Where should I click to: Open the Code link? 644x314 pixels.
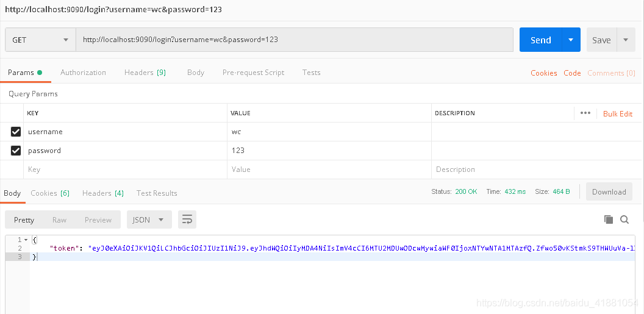point(572,73)
